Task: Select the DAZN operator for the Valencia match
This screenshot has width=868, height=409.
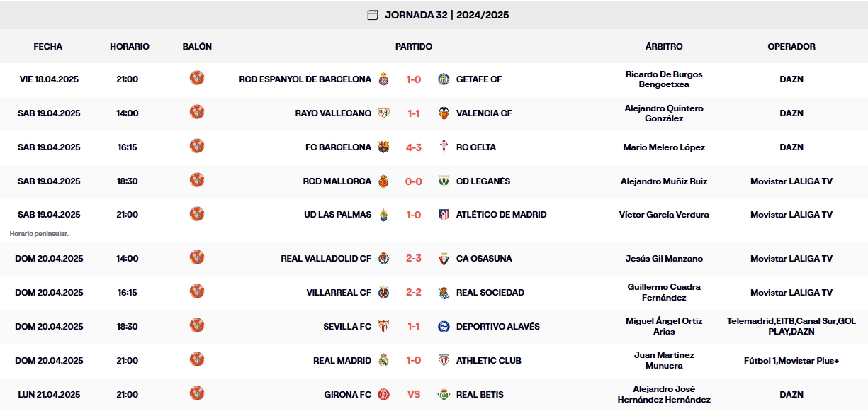Action: click(791, 113)
